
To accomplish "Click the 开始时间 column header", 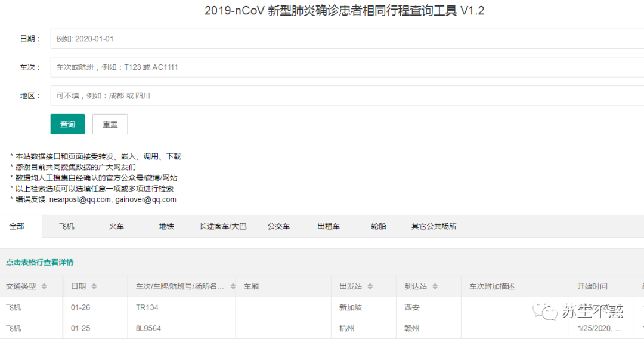I will pyautogui.click(x=601, y=286).
